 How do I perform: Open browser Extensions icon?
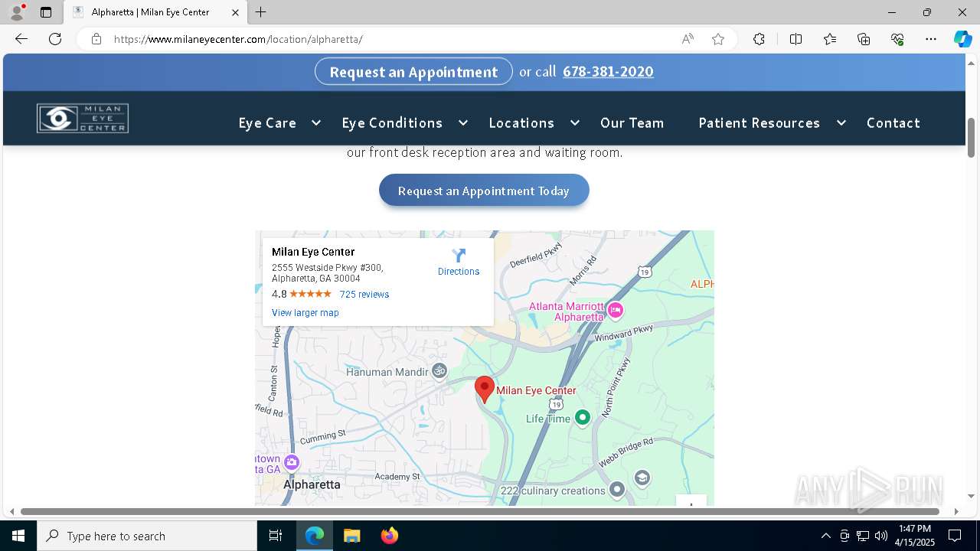tap(759, 39)
